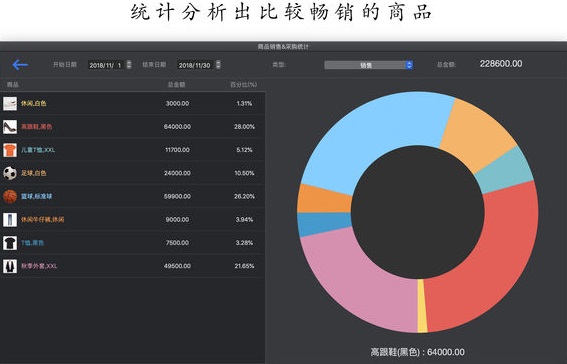Click the soccer ball thumbnail
This screenshot has width=567, height=364.
pyautogui.click(x=10, y=173)
